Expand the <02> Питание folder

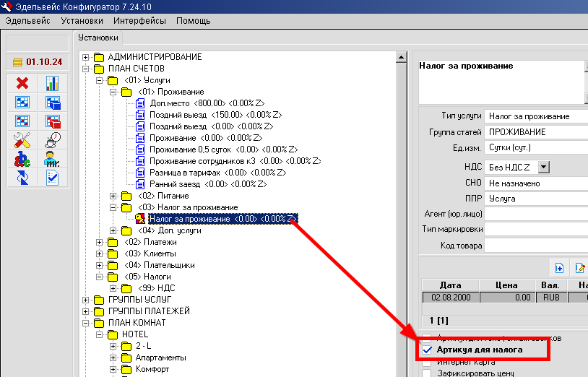pyautogui.click(x=113, y=196)
